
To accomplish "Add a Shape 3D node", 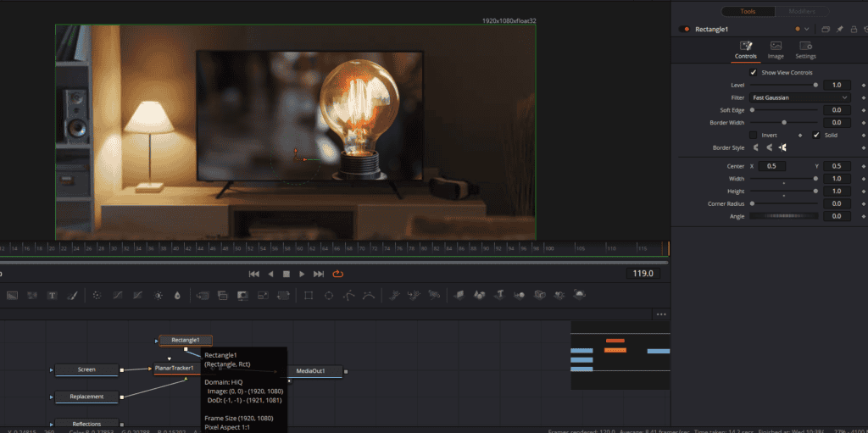I will 480,295.
